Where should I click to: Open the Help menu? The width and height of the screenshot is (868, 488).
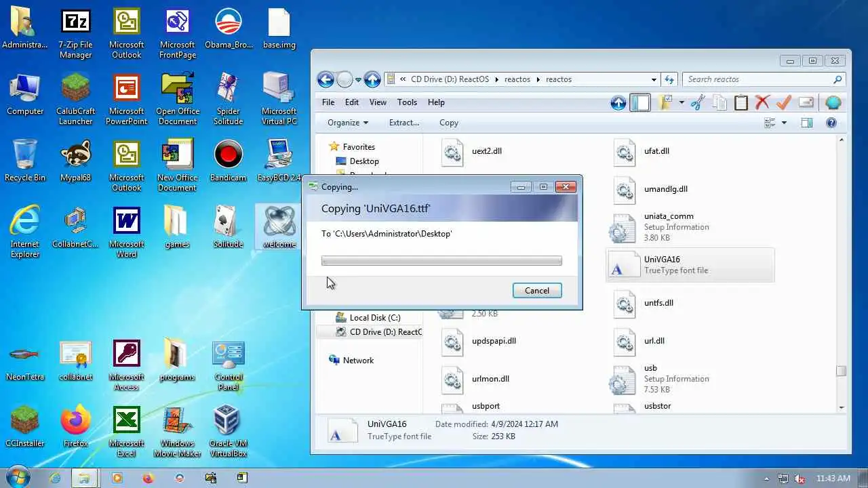coord(436,102)
